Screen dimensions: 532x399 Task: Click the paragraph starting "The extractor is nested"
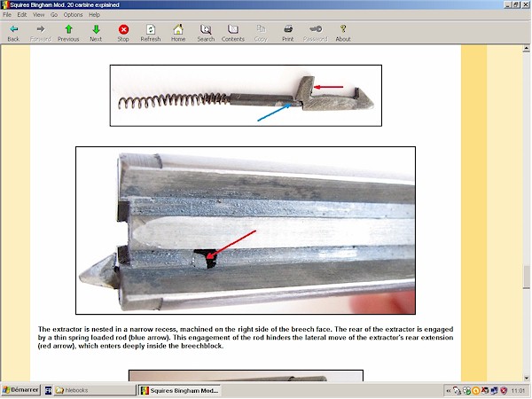pos(246,338)
